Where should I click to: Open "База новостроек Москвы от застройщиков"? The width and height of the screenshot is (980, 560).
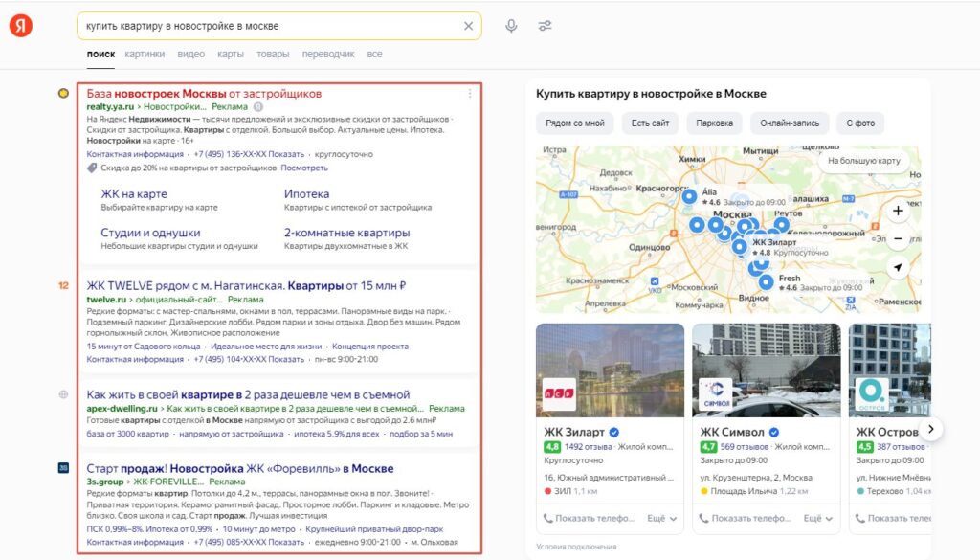(204, 94)
